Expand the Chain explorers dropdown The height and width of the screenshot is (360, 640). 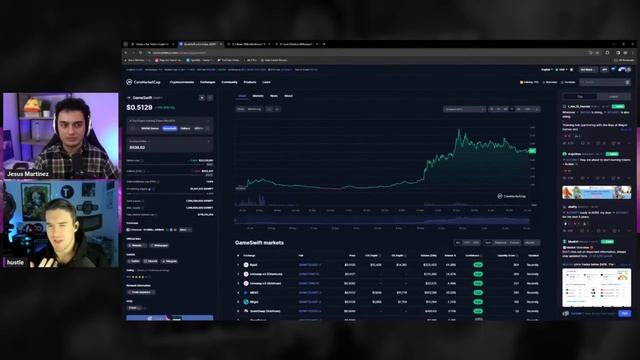tap(141, 292)
